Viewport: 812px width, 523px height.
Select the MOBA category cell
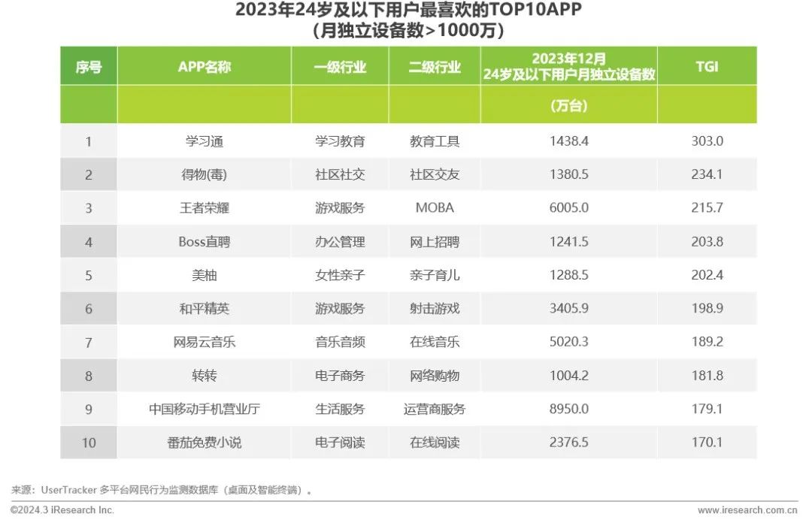pos(433,207)
